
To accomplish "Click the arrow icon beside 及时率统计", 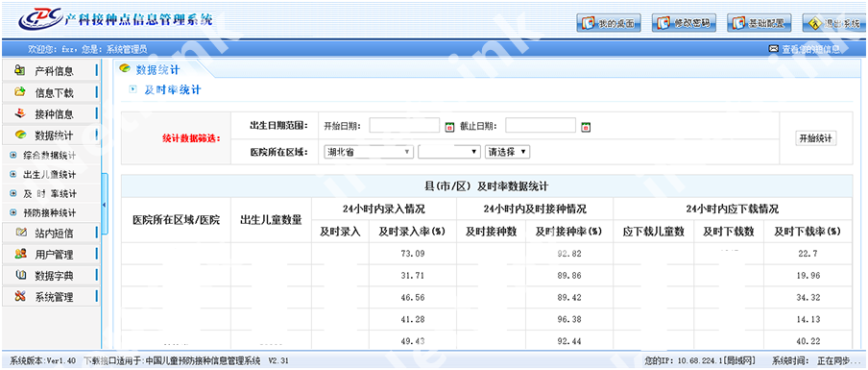I will point(133,88).
